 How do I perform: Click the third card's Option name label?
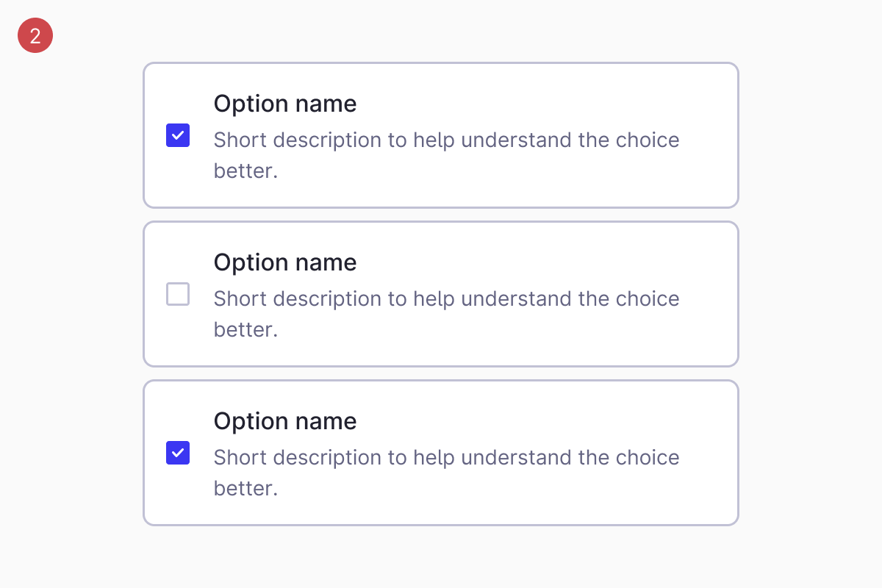(x=284, y=420)
